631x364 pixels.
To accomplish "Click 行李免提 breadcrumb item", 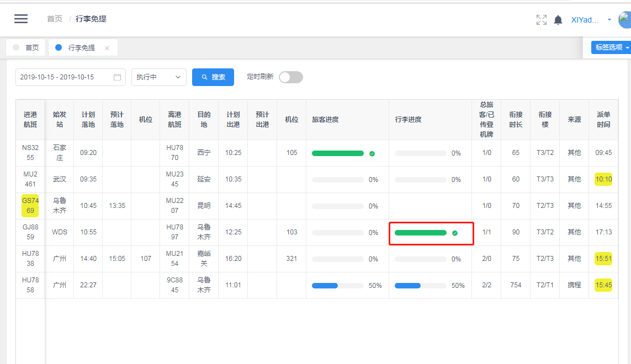I will coord(91,19).
